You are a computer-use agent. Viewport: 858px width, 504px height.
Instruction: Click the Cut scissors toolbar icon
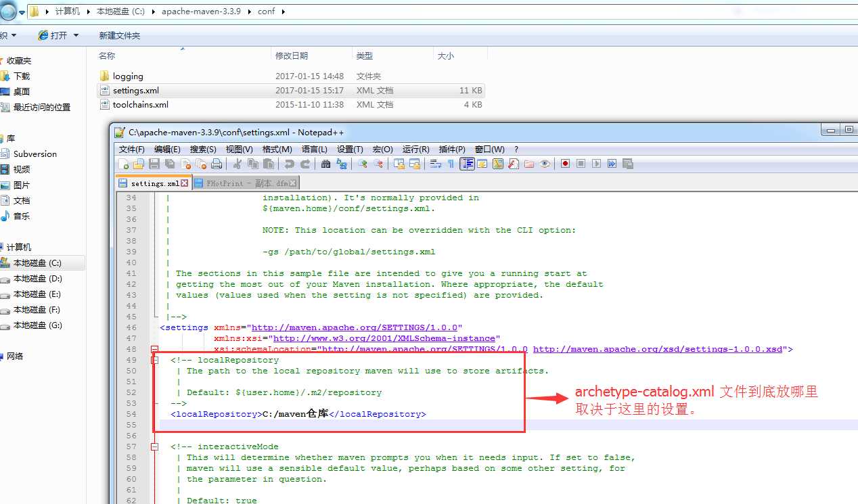238,164
